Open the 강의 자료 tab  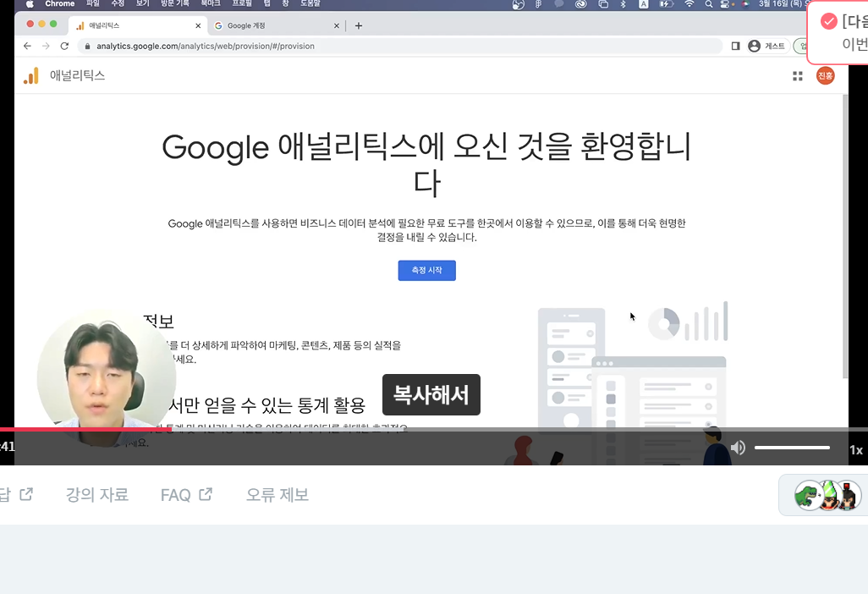pyautogui.click(x=97, y=494)
